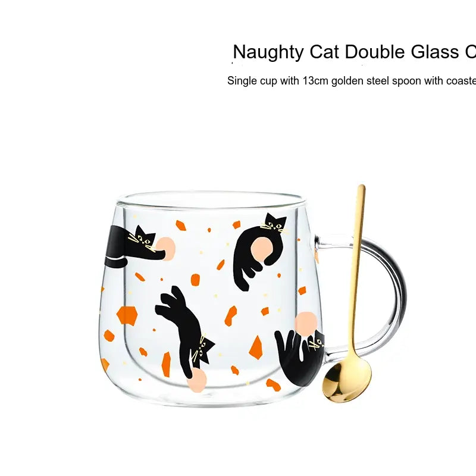
Task: Select the curled black cat hugging a ball
Action: coord(259,252)
